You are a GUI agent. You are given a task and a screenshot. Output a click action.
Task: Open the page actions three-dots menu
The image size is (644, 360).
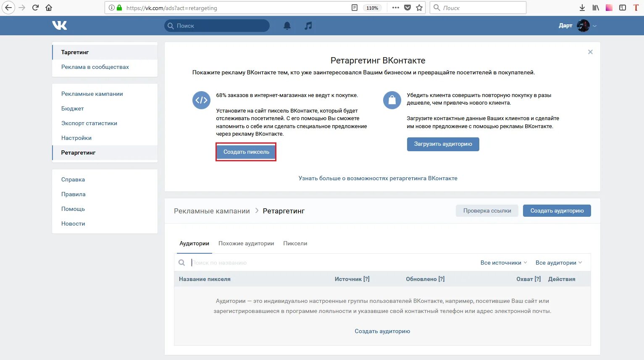coord(395,8)
